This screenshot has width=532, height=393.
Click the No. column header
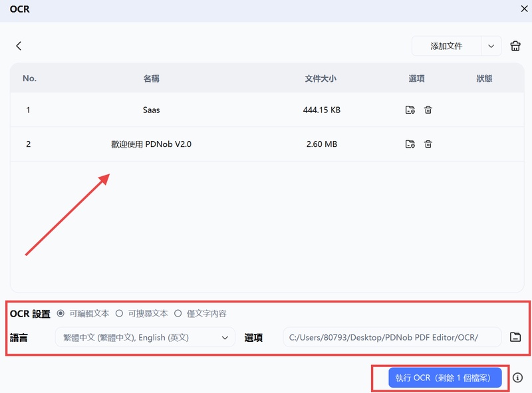coord(29,78)
